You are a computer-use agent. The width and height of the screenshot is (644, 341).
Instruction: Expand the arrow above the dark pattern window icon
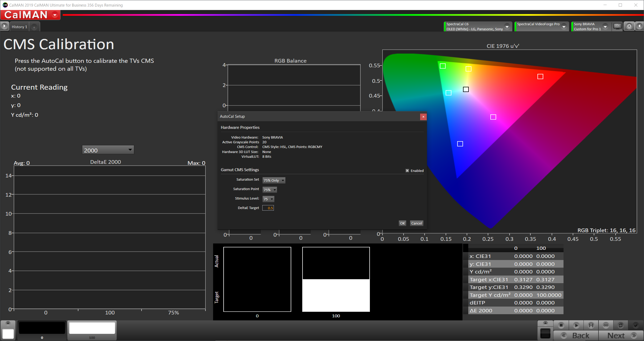[x=545, y=323]
